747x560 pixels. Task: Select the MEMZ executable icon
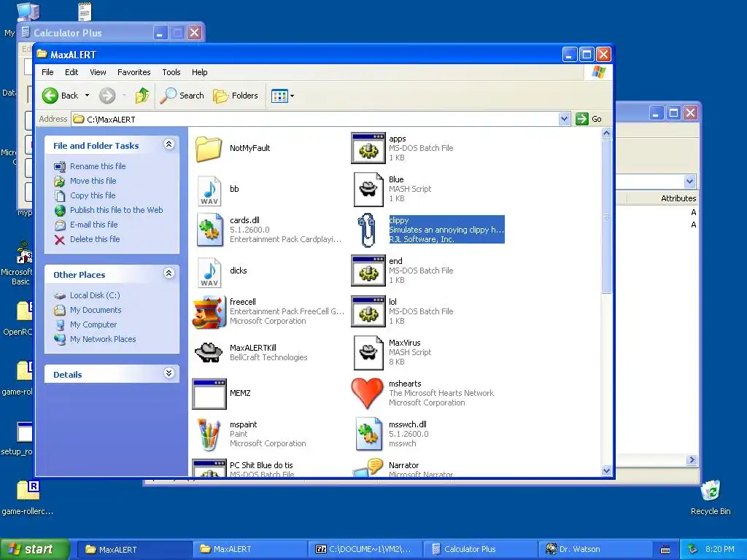[209, 394]
